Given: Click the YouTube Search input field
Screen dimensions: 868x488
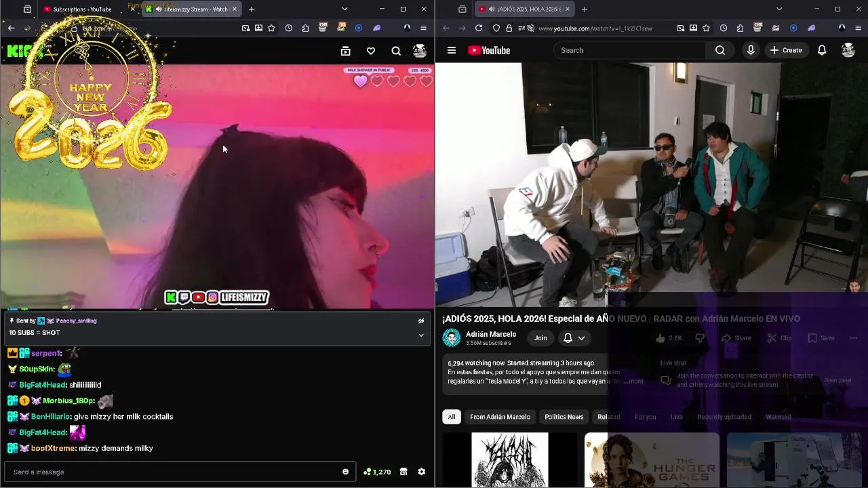Looking at the screenshot, I should 631,50.
